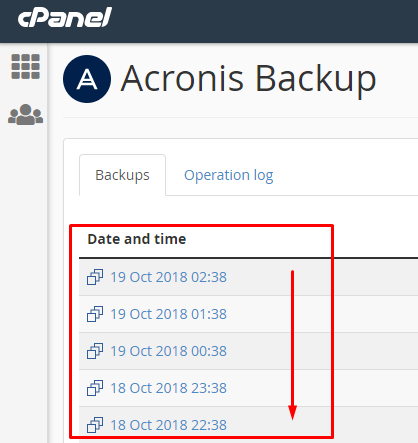The image size is (418, 443).
Task: Click backup icon beside 19 Oct 2018 02:38
Action: click(95, 277)
